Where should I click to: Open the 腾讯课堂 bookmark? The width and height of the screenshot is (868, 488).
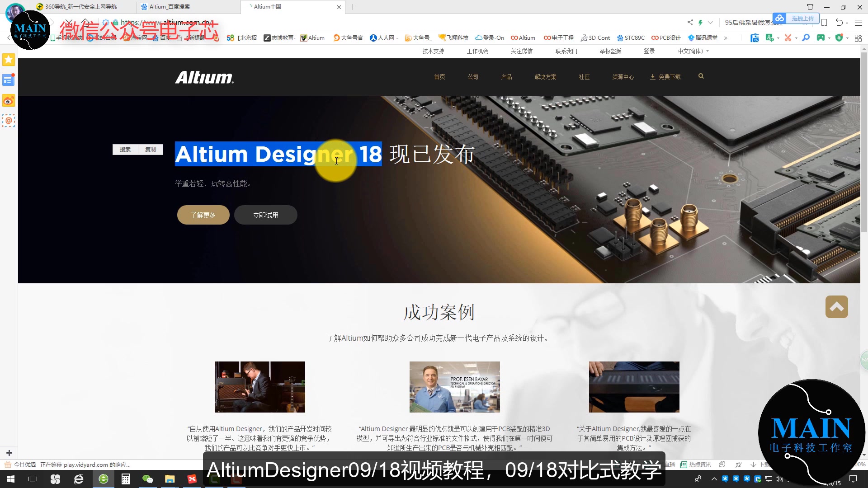pos(703,38)
